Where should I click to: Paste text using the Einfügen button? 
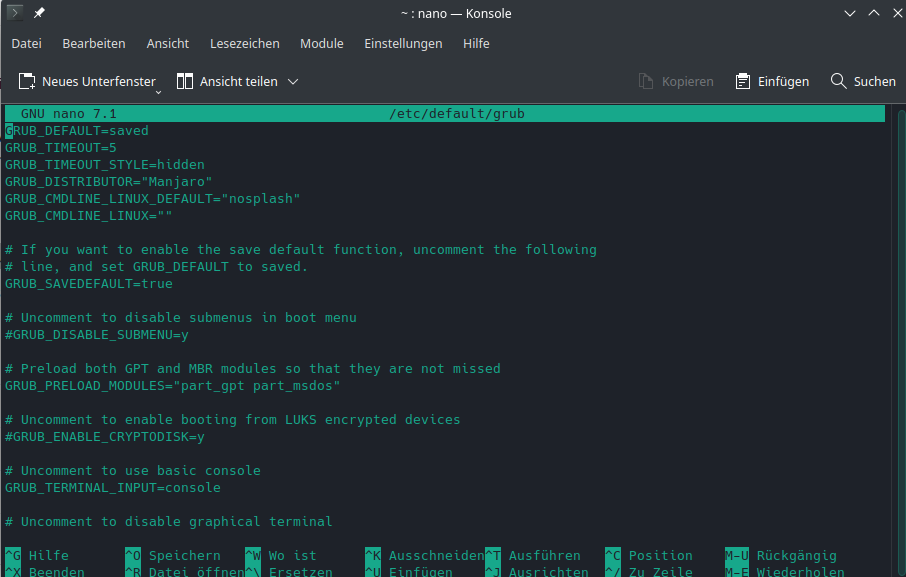[772, 81]
